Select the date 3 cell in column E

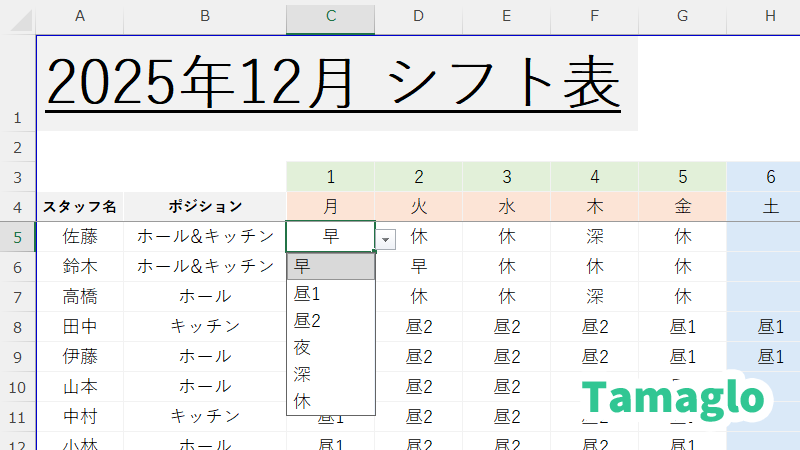coord(506,177)
